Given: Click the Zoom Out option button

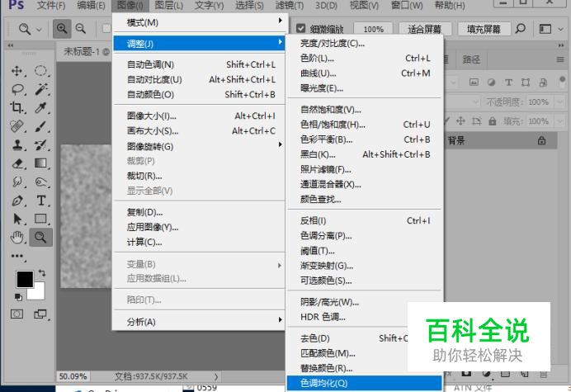Looking at the screenshot, I should (x=81, y=29).
